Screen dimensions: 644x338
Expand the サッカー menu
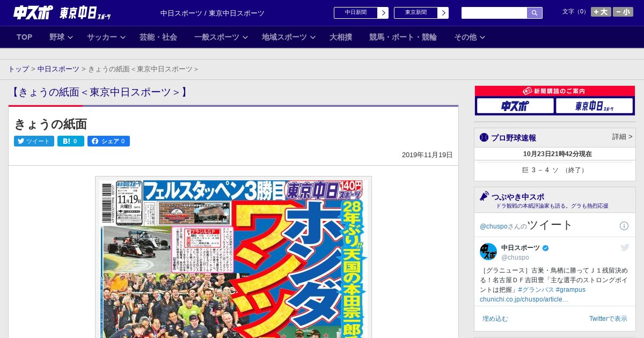tap(106, 37)
